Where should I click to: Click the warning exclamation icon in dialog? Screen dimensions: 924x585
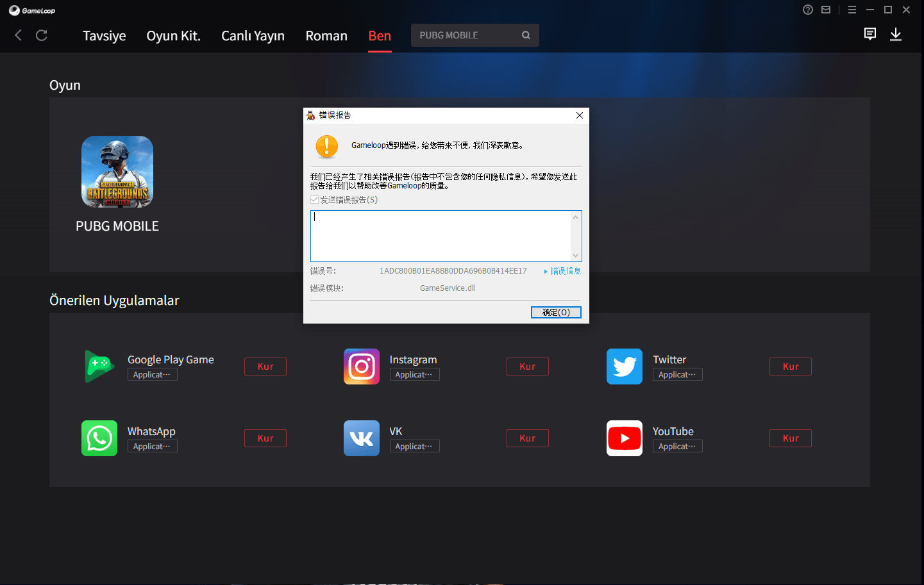pos(327,147)
